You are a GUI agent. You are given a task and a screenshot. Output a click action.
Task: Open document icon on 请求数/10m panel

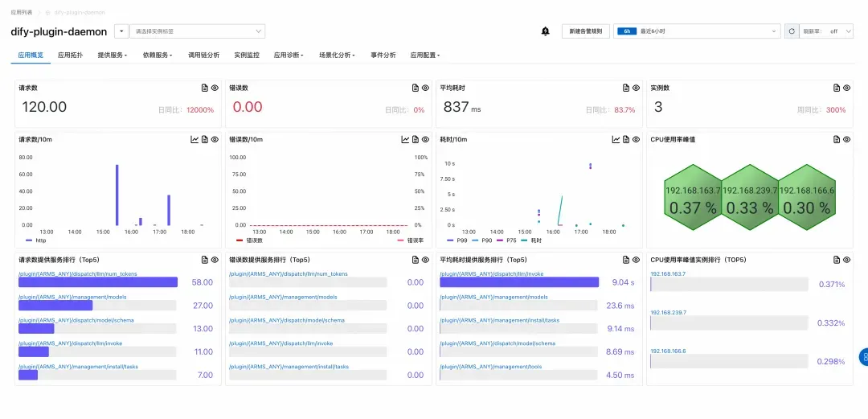(205, 139)
